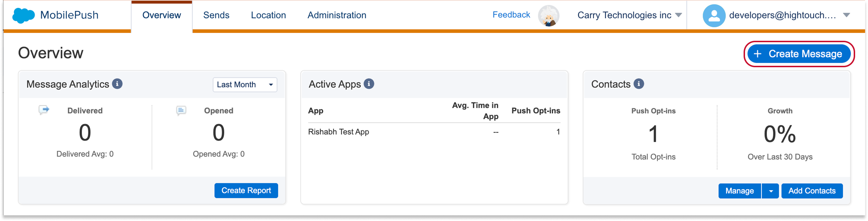Click the Contacts info icon
Viewport: 868px width, 221px height.
tap(639, 84)
